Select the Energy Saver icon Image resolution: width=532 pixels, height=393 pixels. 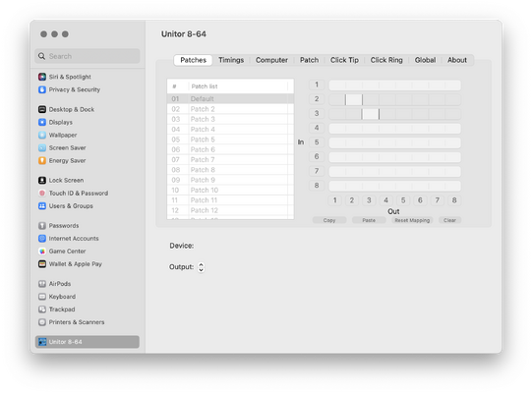(x=42, y=161)
